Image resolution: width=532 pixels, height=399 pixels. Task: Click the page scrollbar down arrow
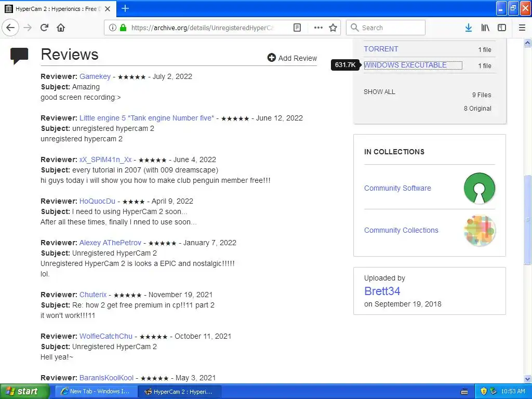tap(527, 379)
